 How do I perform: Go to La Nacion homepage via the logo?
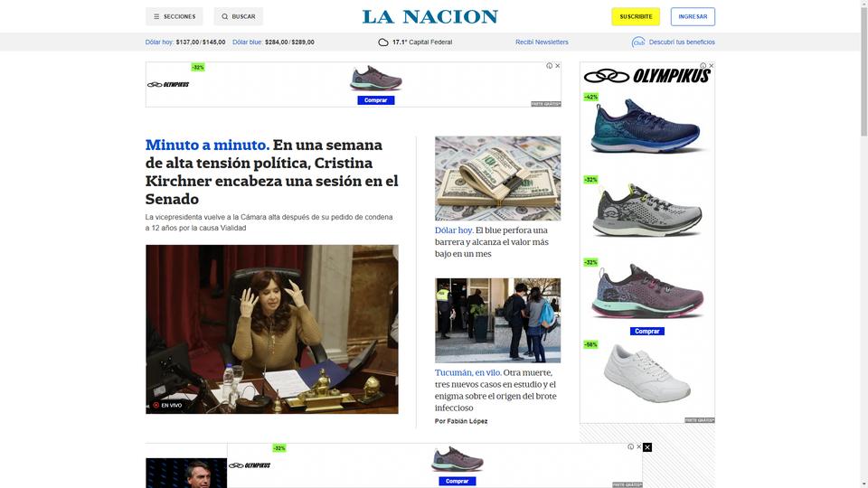[430, 16]
